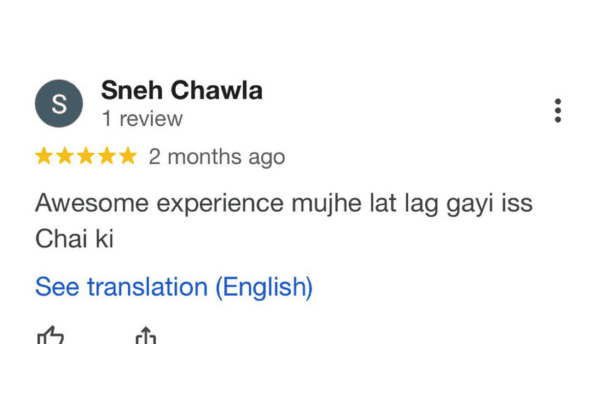Click the share review icon
Image resolution: width=600 pixels, height=400 pixels.
point(146,337)
